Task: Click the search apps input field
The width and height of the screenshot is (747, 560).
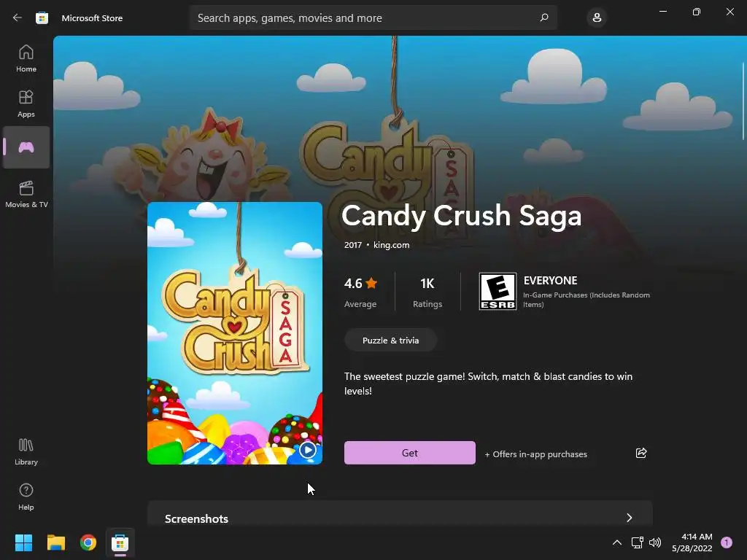Action: point(373,18)
